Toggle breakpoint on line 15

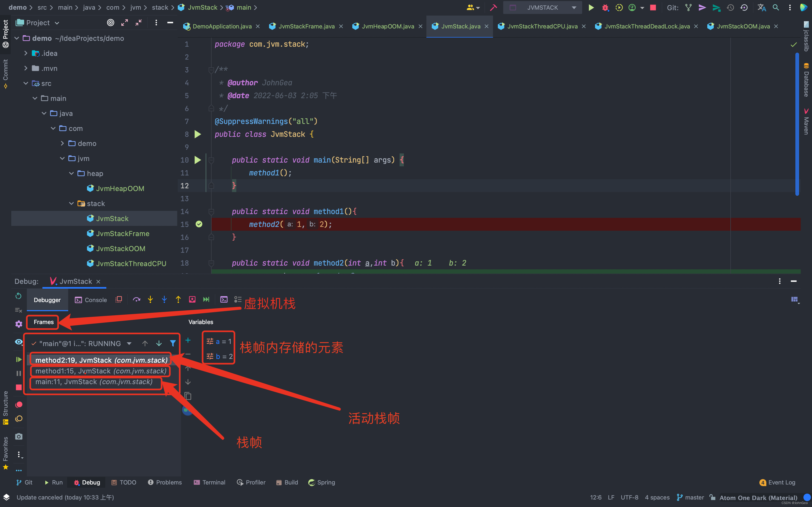[199, 224]
